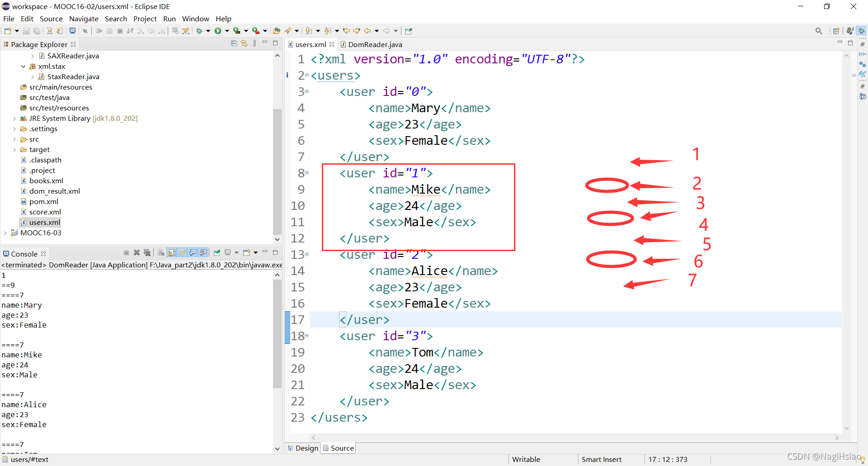Click the Next Annotation icon
The image size is (868, 466).
point(308,31)
